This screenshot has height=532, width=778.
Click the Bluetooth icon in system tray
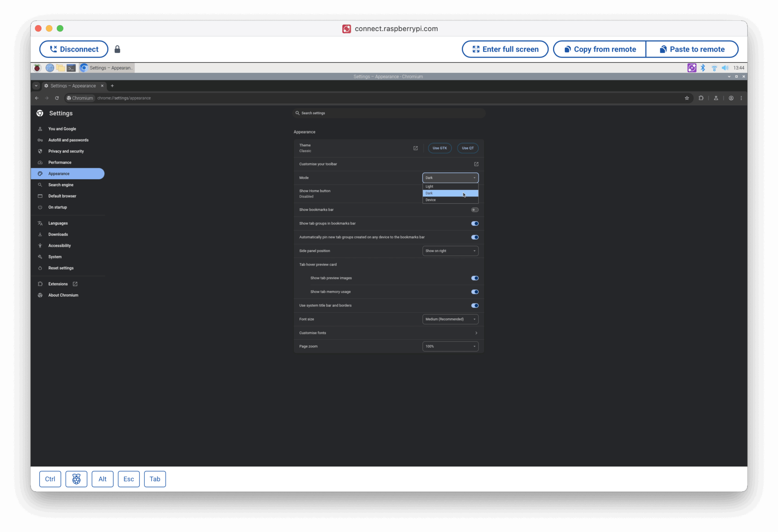click(x=703, y=68)
